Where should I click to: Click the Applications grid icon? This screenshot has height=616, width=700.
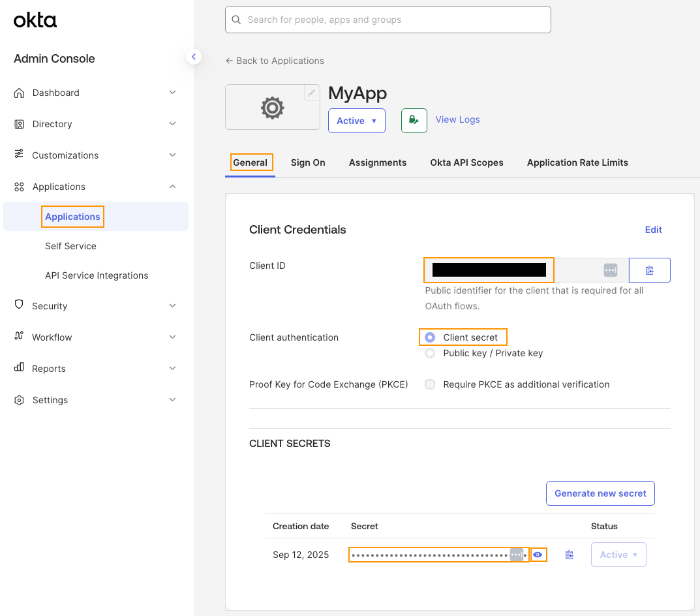coord(19,187)
